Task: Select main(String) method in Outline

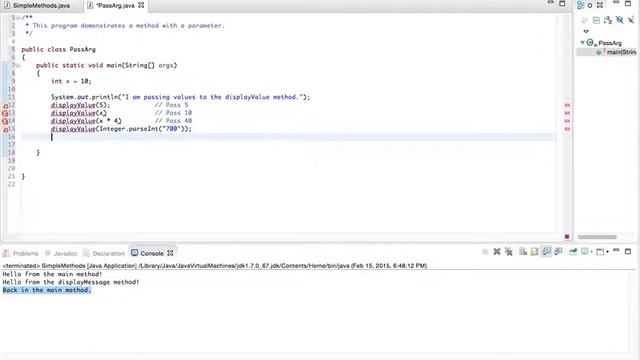Action: (621, 52)
